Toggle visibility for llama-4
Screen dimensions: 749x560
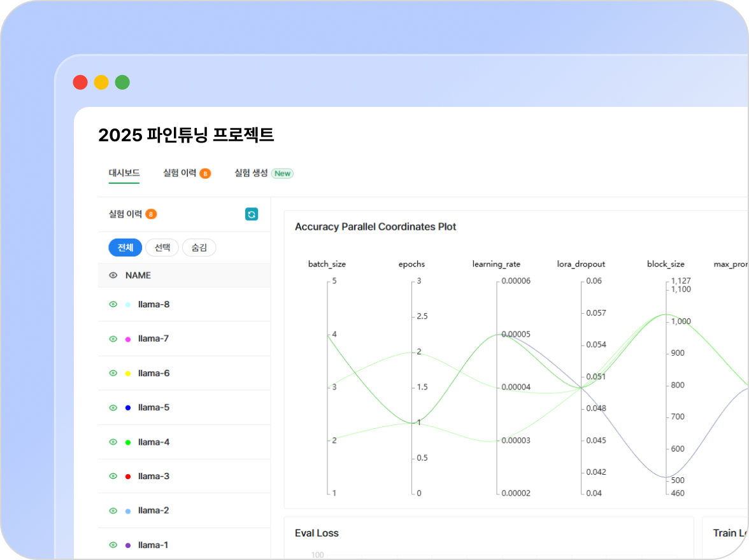tap(113, 442)
